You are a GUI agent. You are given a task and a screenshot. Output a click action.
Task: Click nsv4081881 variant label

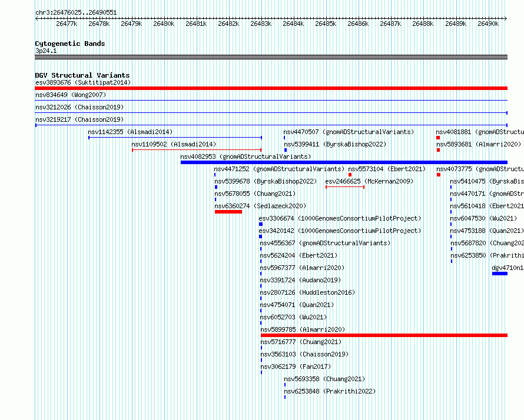[x=480, y=132]
